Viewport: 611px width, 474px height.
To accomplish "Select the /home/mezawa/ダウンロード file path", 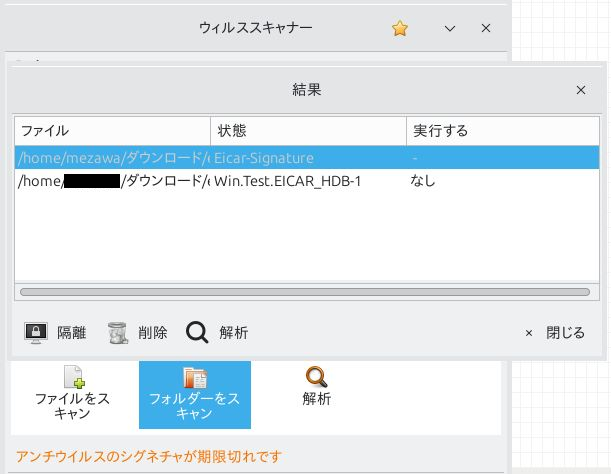I will click(114, 157).
